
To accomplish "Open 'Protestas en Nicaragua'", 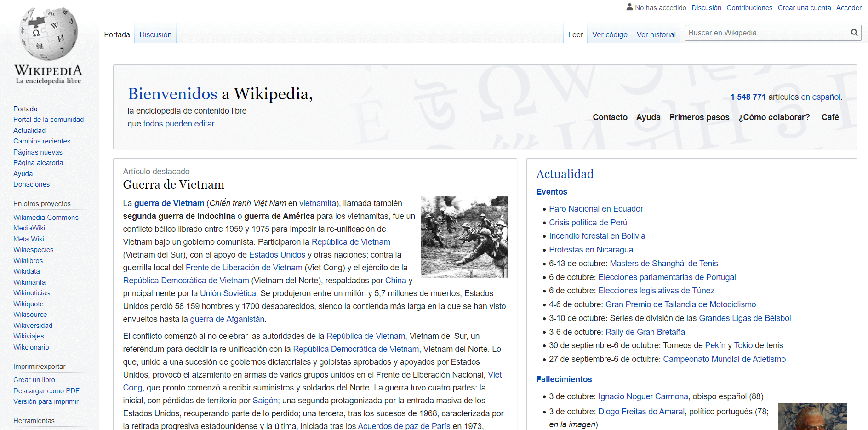I will coord(591,250).
